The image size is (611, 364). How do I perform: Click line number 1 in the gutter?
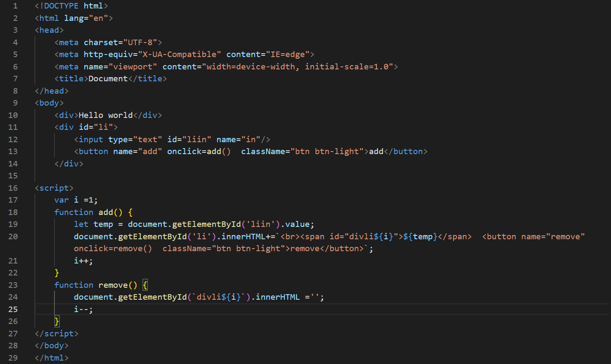[16, 6]
